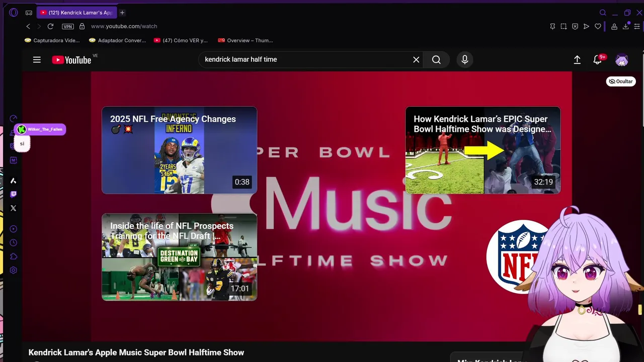The image size is (644, 362).
Task: Reload the current page
Action: (x=50, y=26)
